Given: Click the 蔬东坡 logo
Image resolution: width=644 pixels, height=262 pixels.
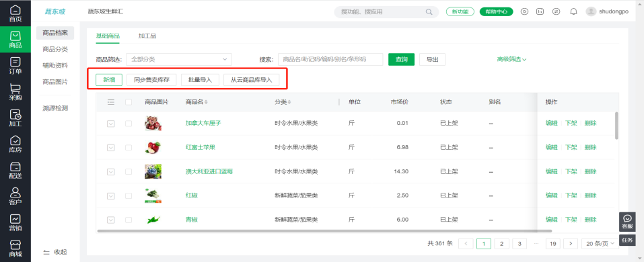Looking at the screenshot, I should coord(55,11).
